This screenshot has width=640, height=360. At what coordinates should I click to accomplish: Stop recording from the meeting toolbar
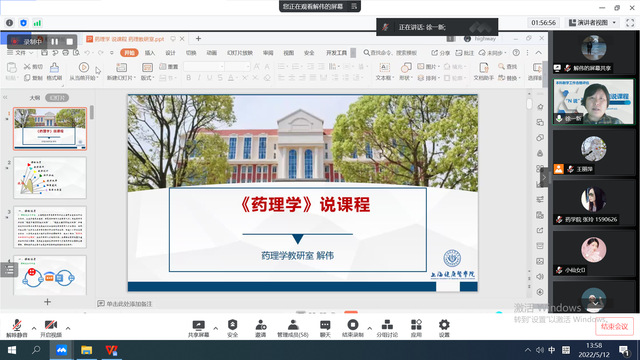tap(353, 328)
